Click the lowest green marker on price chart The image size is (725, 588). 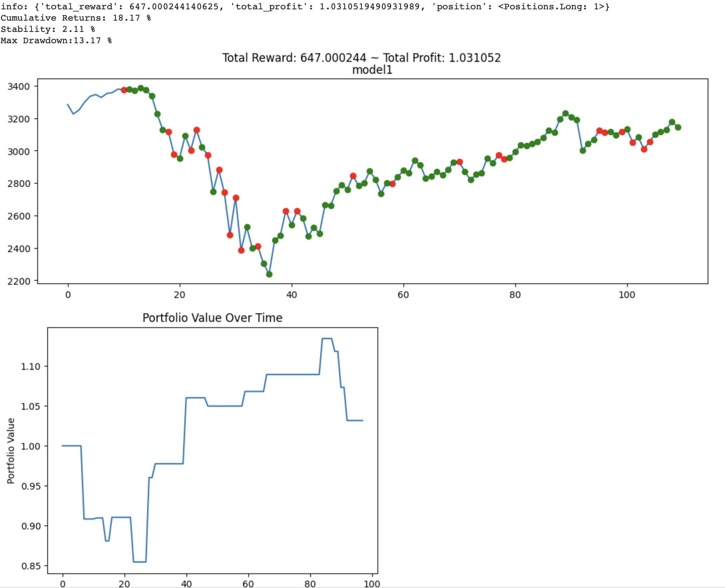[269, 274]
